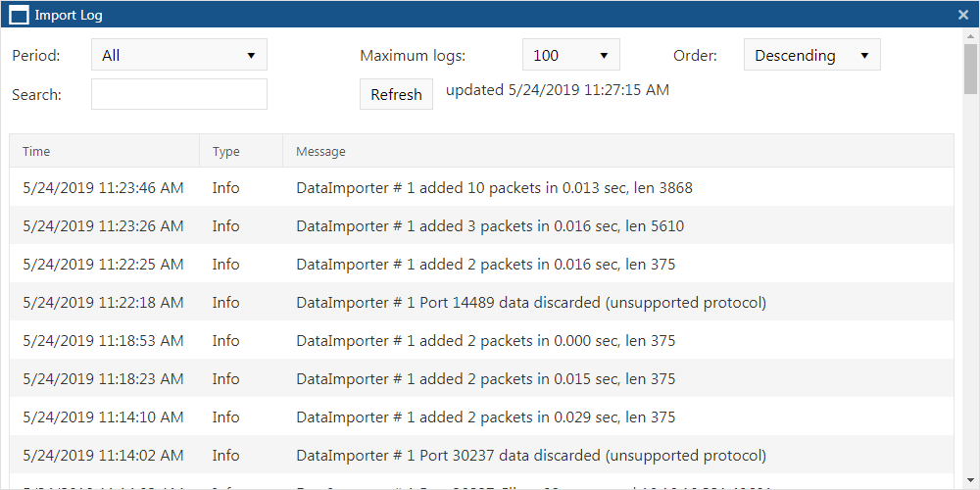Viewport: 980px width, 490px height.
Task: Click the 11:22:25 AM log entry
Action: click(x=480, y=265)
